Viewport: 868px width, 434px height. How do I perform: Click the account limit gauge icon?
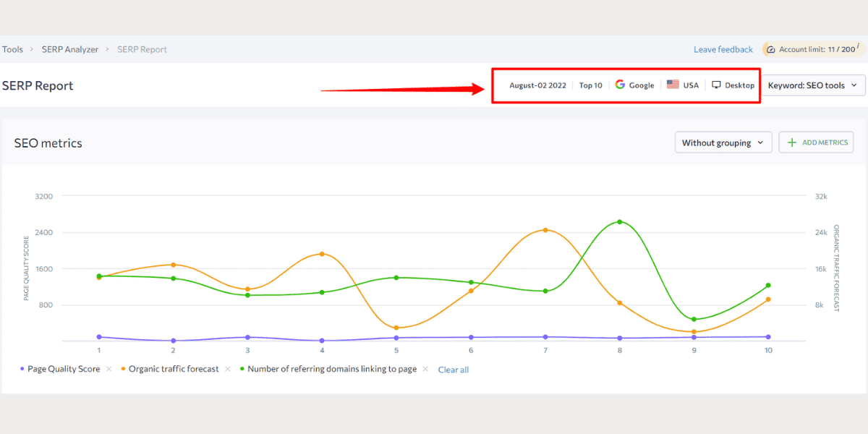[x=770, y=48]
